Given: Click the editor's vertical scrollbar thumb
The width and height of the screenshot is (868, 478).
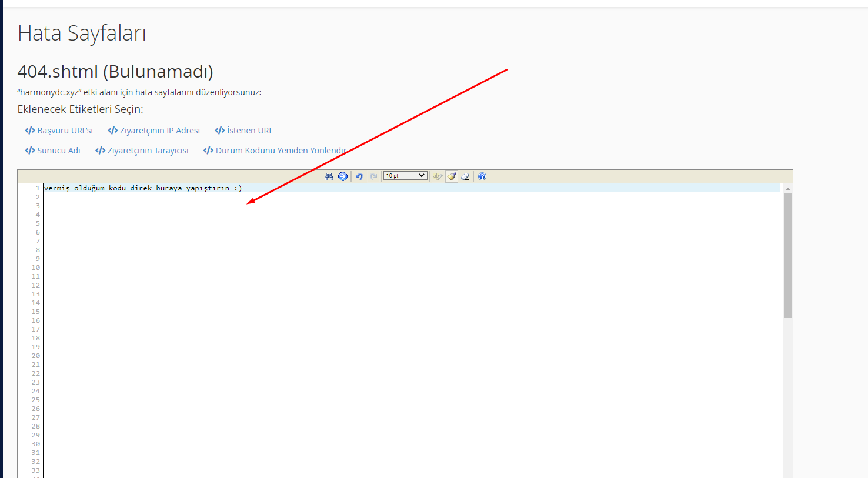Looking at the screenshot, I should pyautogui.click(x=787, y=253).
